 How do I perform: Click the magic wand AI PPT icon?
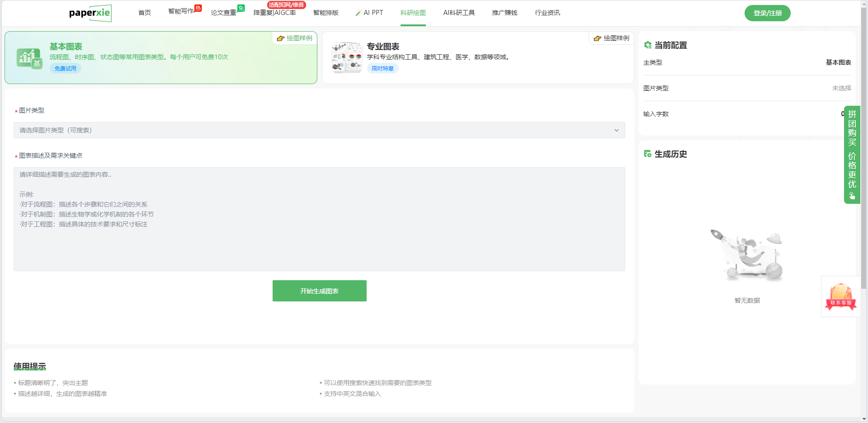tap(359, 13)
